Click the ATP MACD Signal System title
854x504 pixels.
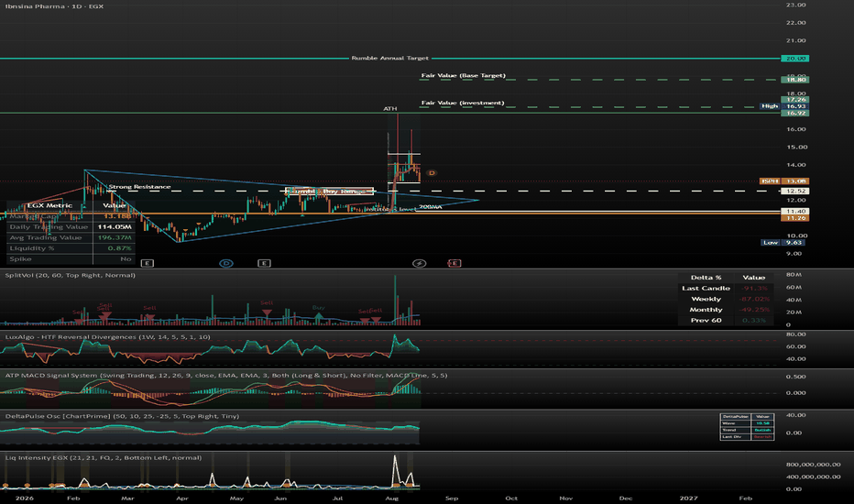[226, 375]
